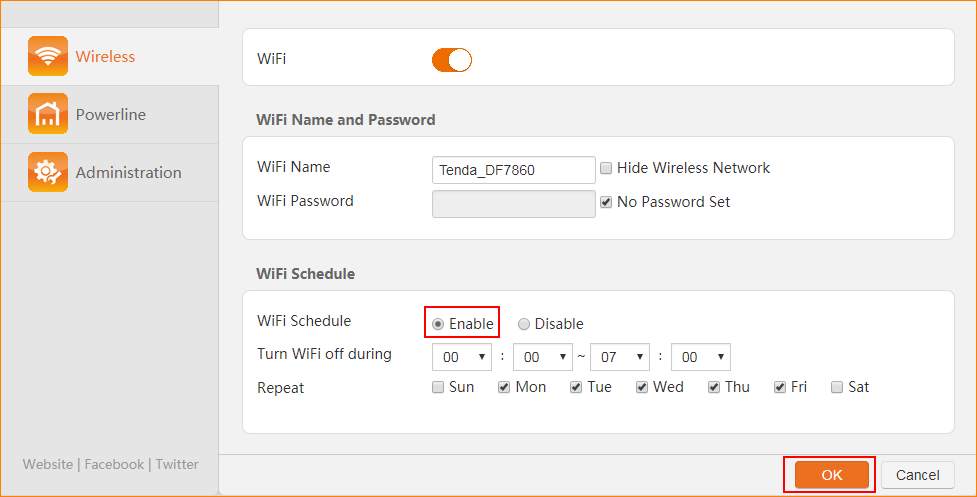Open the start hour dropdown

tap(462, 357)
